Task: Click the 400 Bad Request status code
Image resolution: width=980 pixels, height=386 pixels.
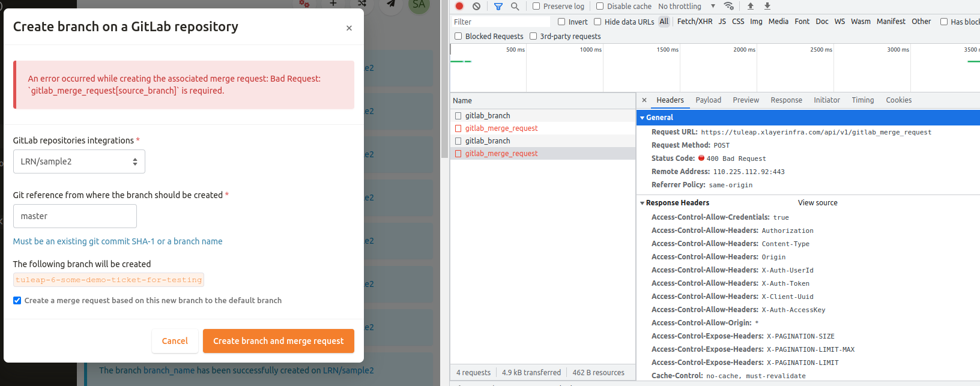Action: (736, 158)
